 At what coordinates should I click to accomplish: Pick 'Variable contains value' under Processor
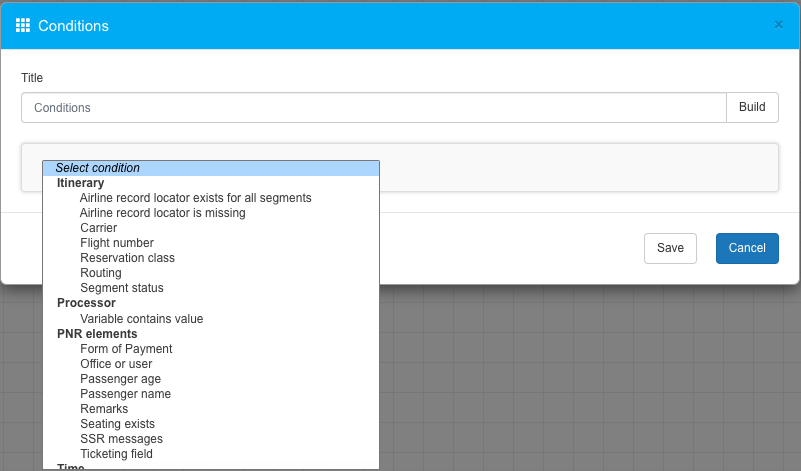pos(142,319)
